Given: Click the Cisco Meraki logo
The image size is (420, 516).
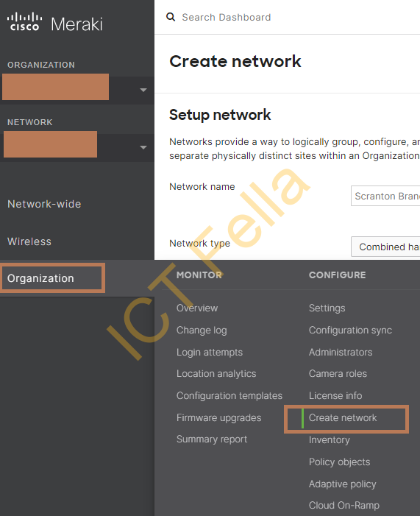Looking at the screenshot, I should 55,23.
